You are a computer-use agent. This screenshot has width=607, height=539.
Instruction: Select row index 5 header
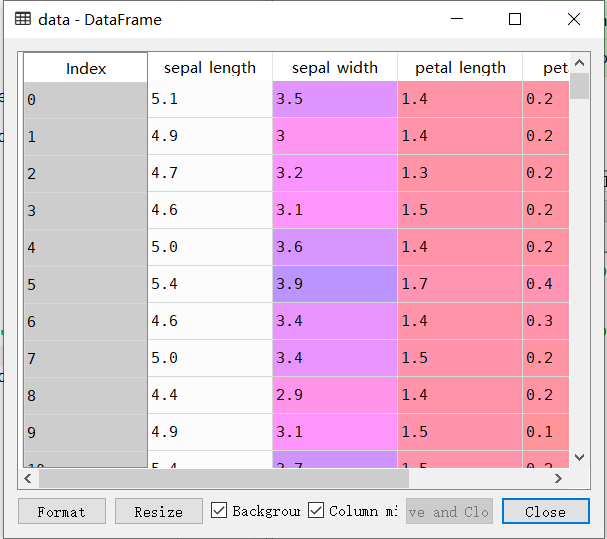tap(86, 284)
